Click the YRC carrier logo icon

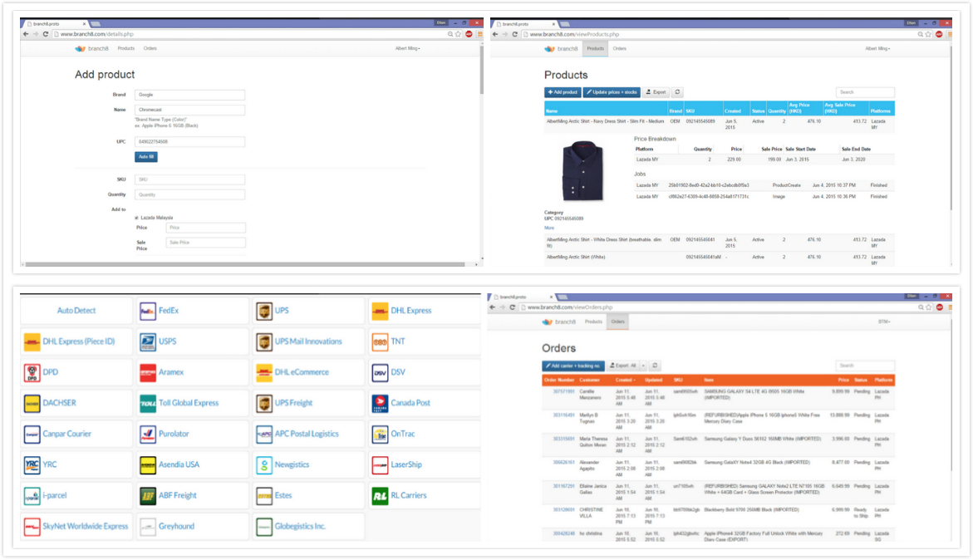pos(32,464)
